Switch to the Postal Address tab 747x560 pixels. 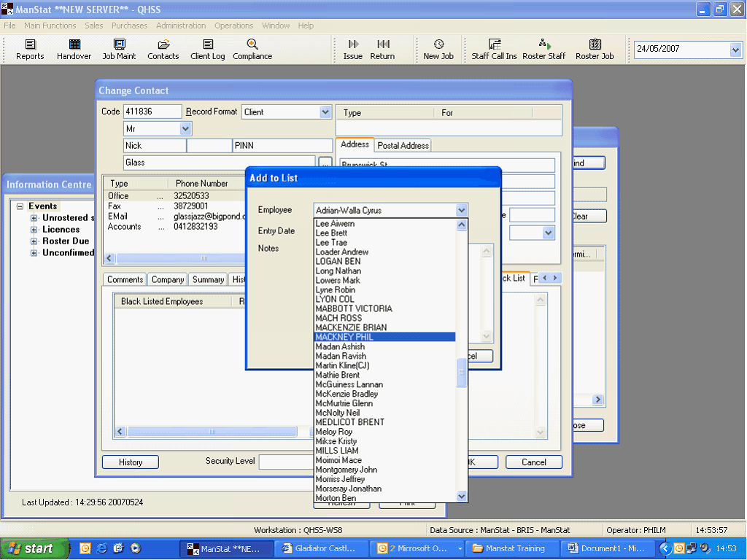(x=403, y=145)
